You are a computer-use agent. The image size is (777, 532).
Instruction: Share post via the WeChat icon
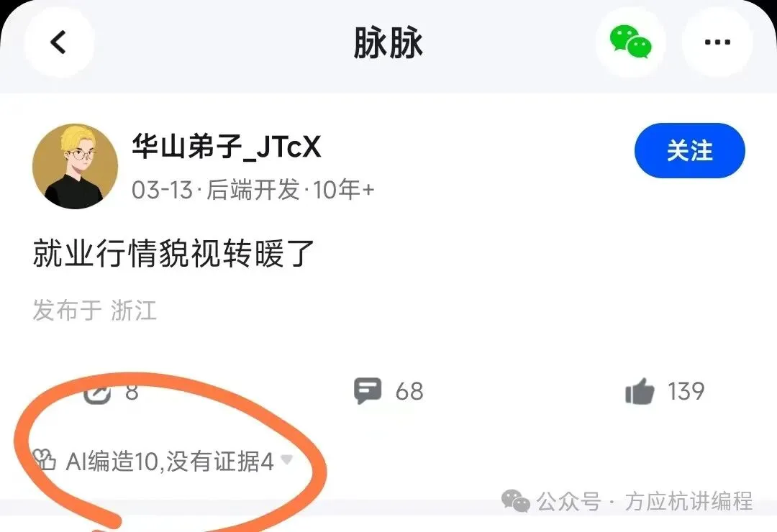(x=630, y=42)
